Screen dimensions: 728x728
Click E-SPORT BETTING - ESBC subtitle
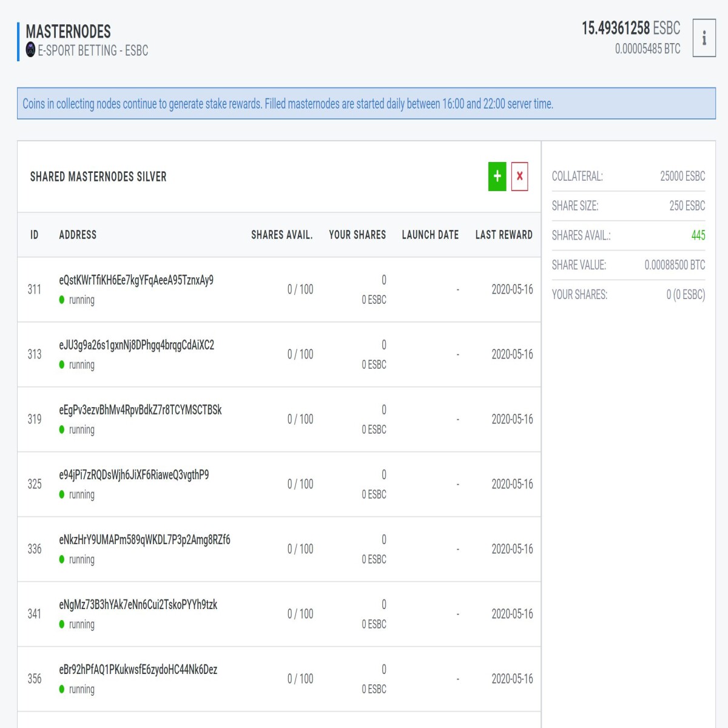click(93, 50)
